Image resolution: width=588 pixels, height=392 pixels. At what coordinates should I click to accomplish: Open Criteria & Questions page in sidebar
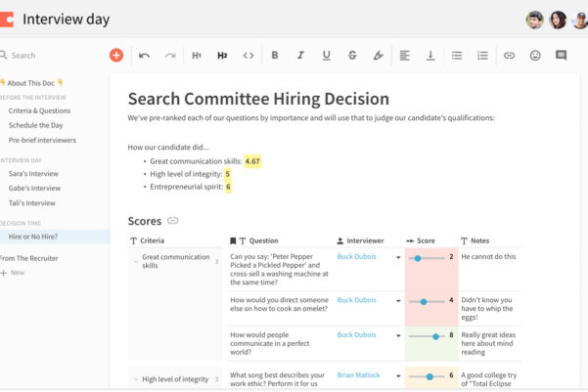click(x=39, y=110)
